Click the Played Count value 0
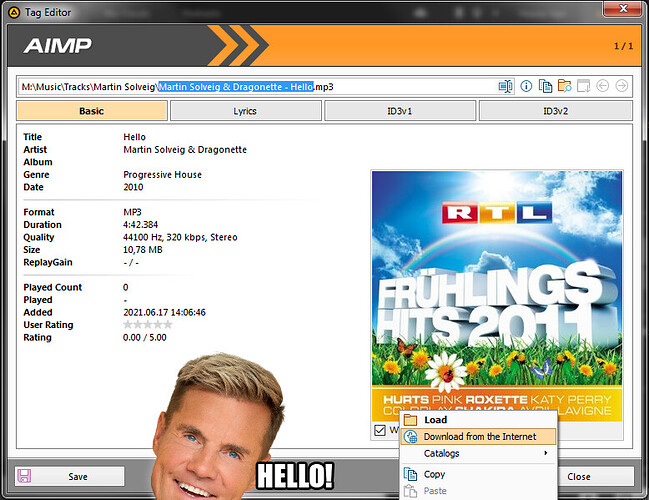The image size is (649, 500). click(x=125, y=287)
